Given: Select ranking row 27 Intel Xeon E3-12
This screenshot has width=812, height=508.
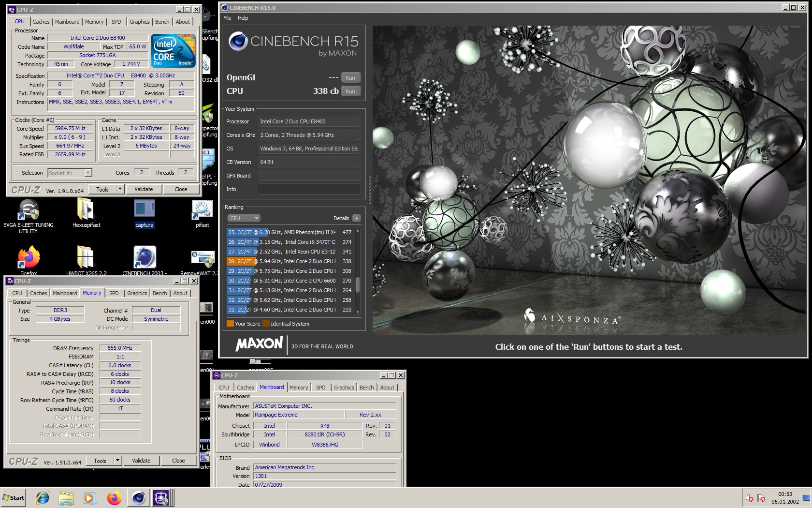Looking at the screenshot, I should [290, 252].
